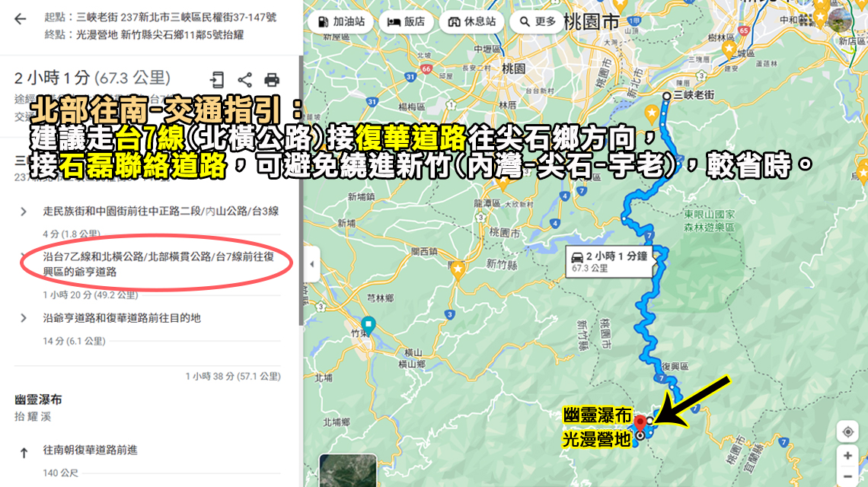868x487 pixels.
Task: Click the red destination pin on map
Action: click(x=640, y=422)
